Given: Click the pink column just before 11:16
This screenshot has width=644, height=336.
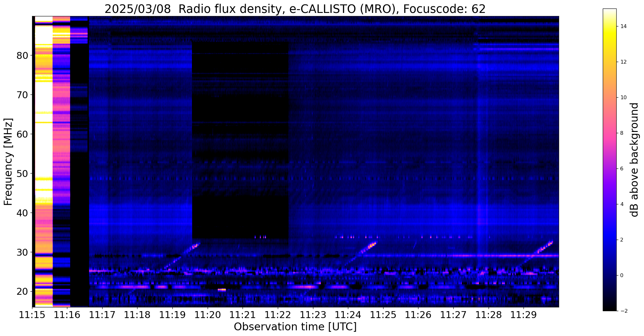Looking at the screenshot, I should [x=61, y=162].
